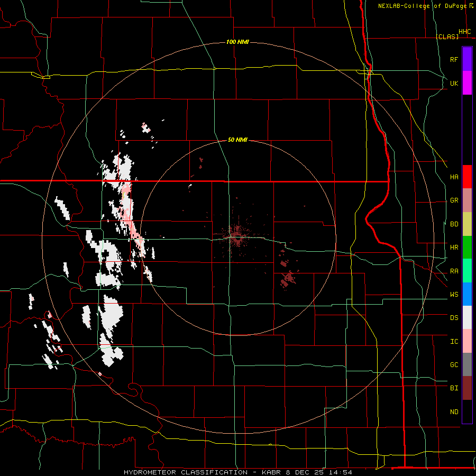Viewport: 476px width, 476px height.
Task: Click the HA red legend swatch
Action: (x=467, y=177)
